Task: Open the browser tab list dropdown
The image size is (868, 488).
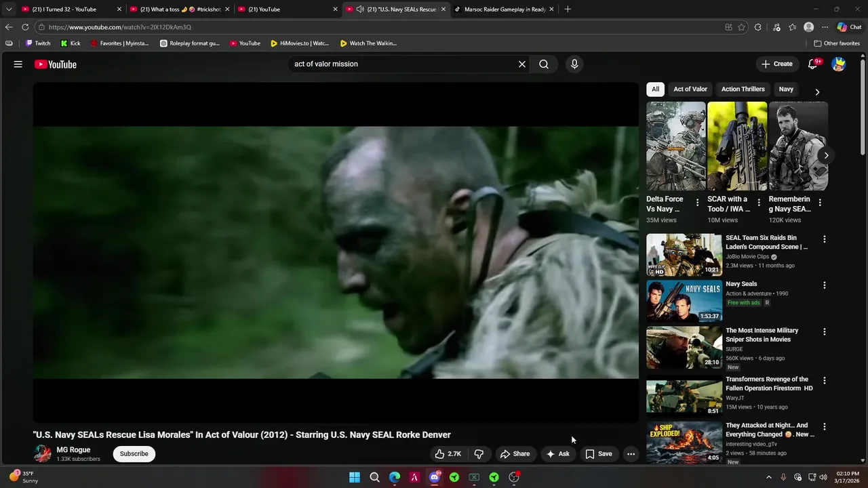Action: 9,9
